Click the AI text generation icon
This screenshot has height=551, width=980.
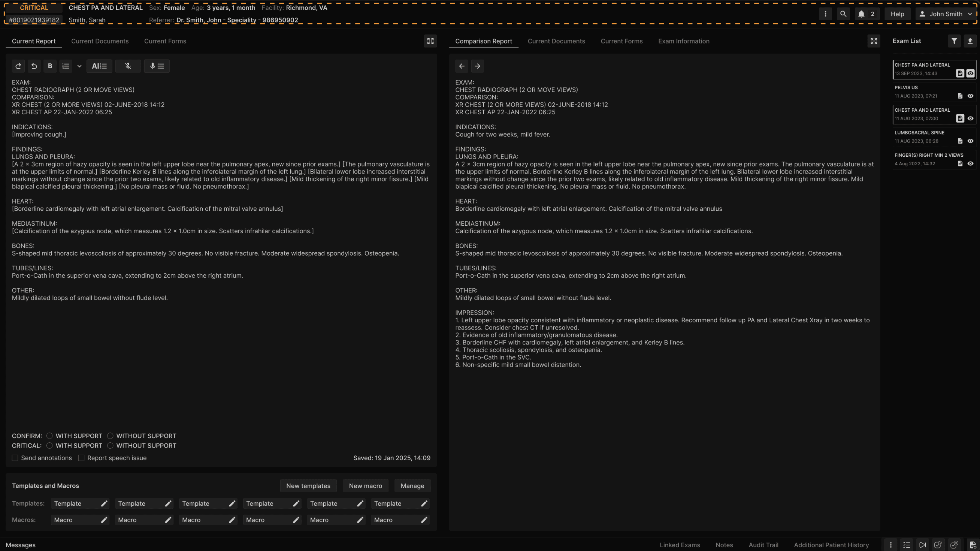(x=99, y=66)
